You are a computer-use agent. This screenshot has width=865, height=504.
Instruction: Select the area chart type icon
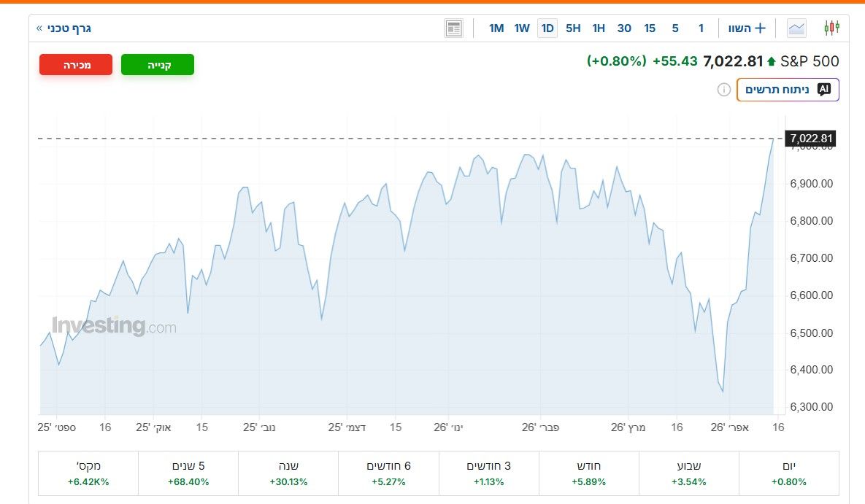(796, 28)
